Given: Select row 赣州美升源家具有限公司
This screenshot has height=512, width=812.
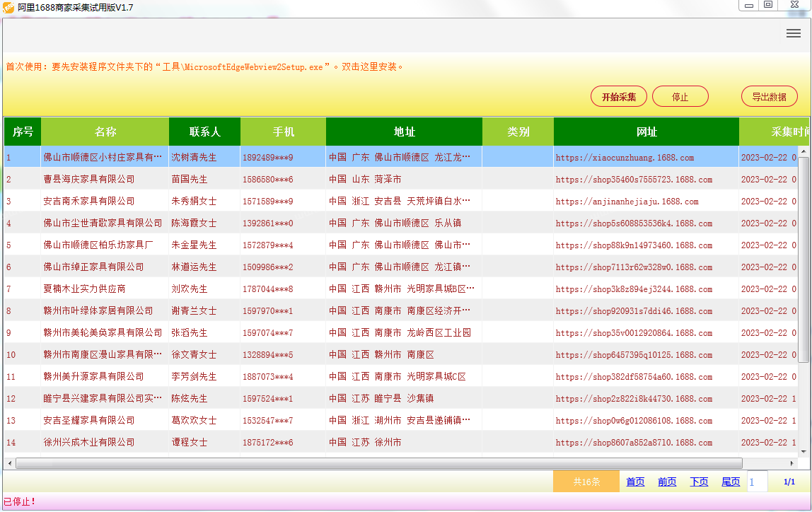Looking at the screenshot, I should [402, 376].
